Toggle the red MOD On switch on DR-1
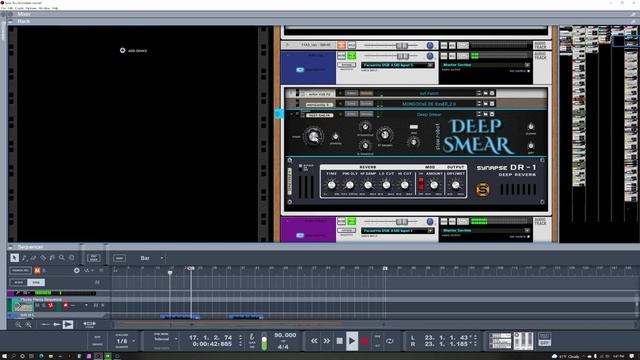This screenshot has height=360, width=640. tap(421, 184)
